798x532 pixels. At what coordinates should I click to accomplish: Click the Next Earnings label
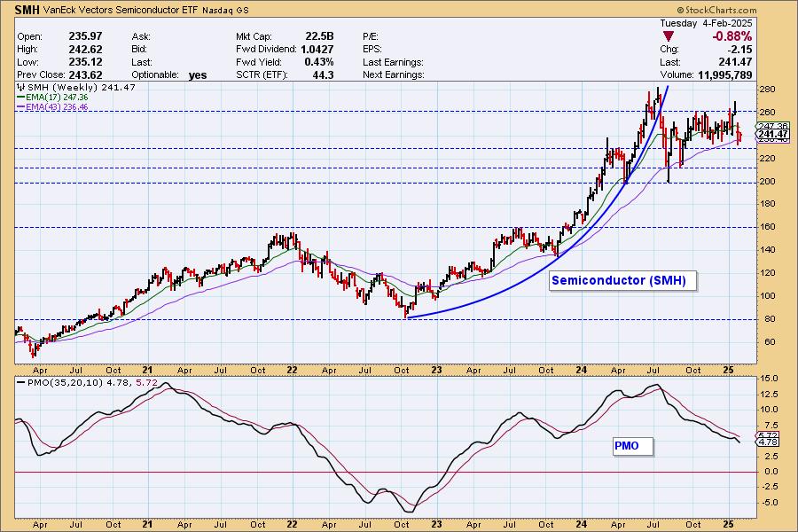tap(394, 74)
